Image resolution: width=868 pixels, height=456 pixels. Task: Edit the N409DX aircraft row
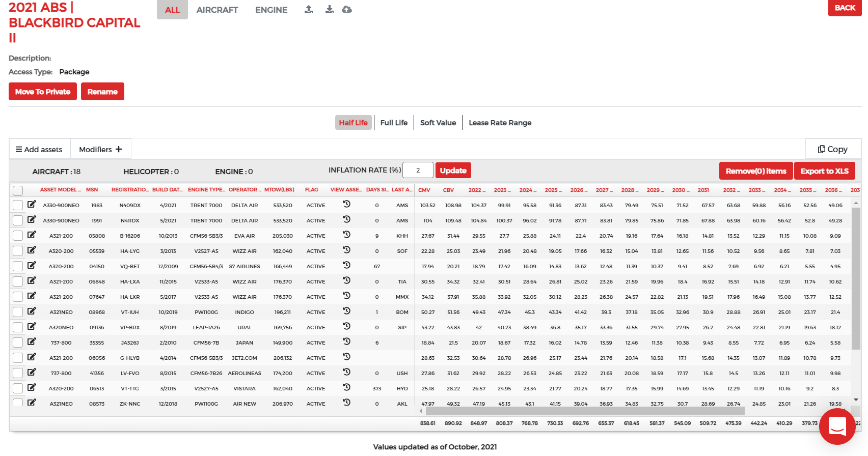32,205
